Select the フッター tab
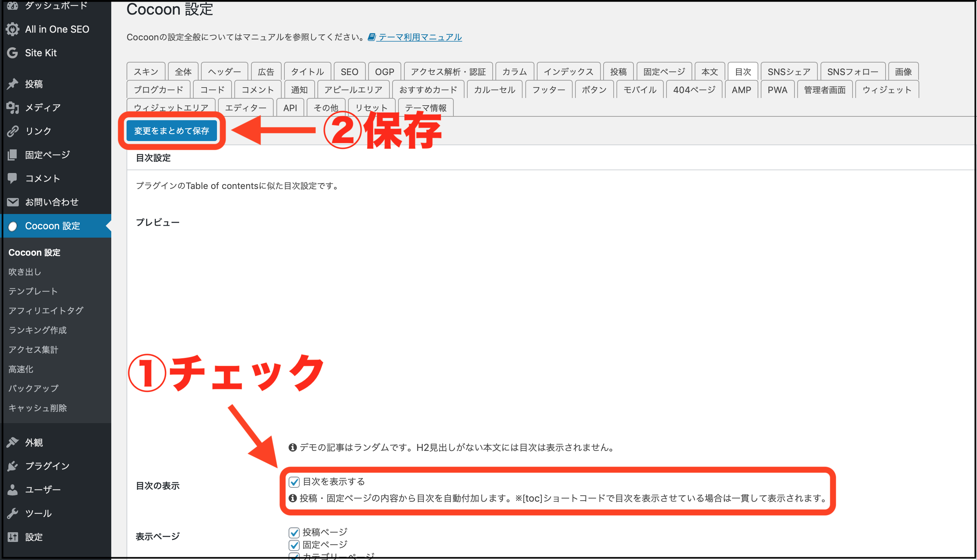Viewport: 977px width, 560px height. tap(549, 90)
